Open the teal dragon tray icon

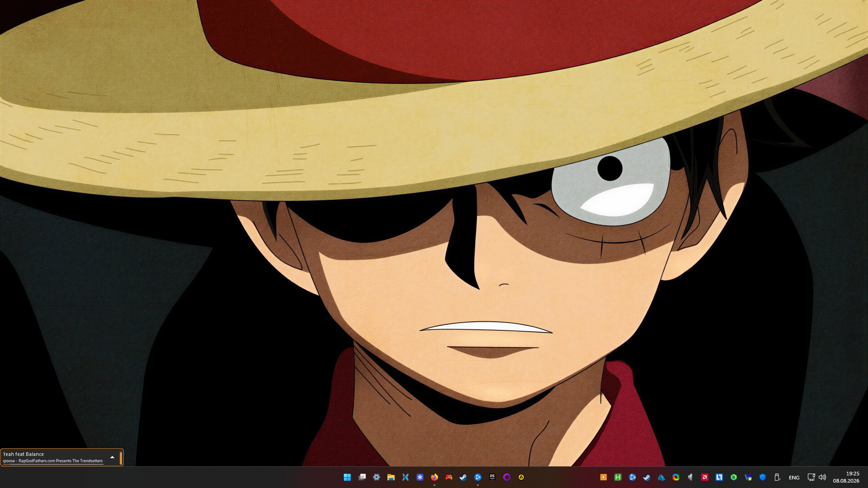pos(661,477)
